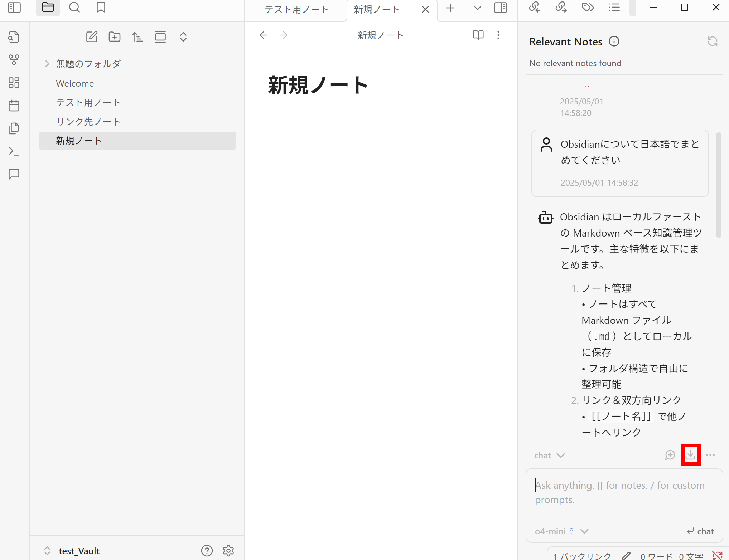Open quick switcher from the ribbon
The width and height of the screenshot is (729, 560).
[x=14, y=37]
